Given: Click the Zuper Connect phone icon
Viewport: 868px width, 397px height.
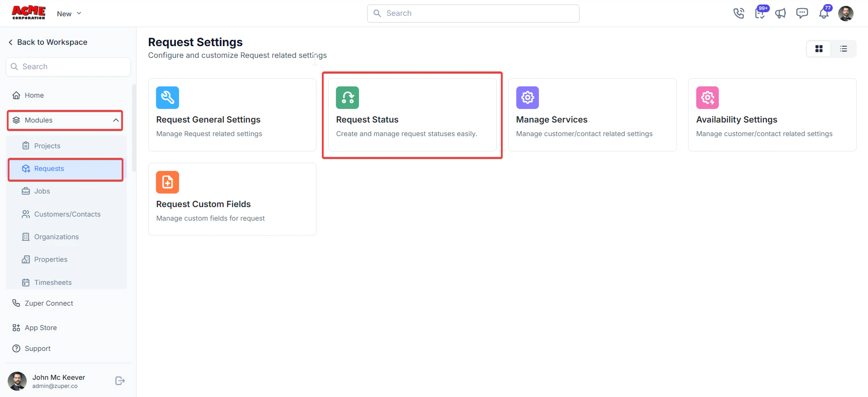Looking at the screenshot, I should point(16,303).
